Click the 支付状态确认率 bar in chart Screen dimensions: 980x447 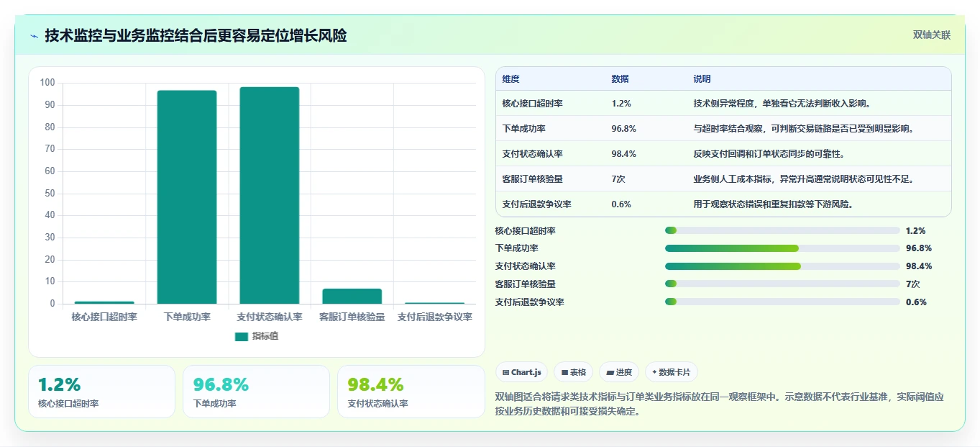(270, 196)
